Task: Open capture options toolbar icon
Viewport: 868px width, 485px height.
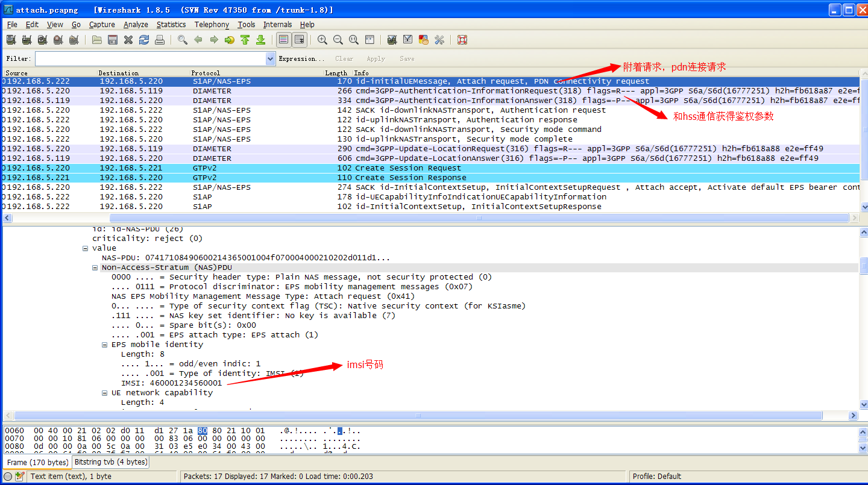Action: tap(27, 40)
